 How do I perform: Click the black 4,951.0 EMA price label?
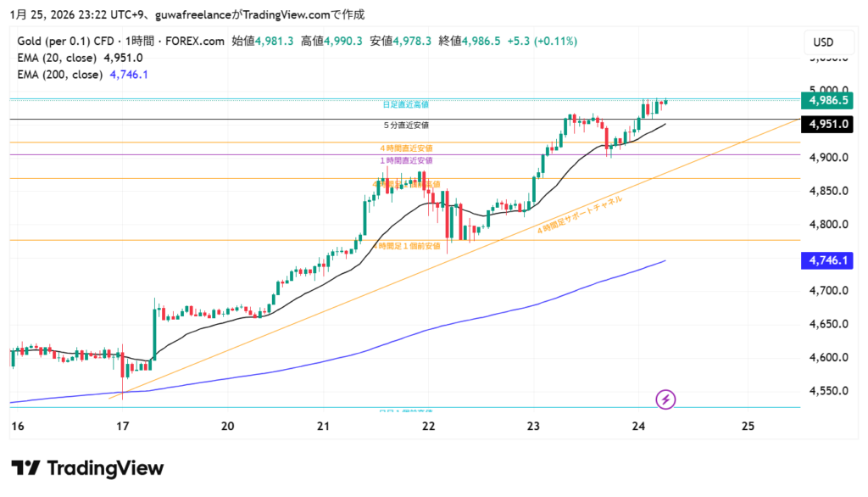tap(829, 124)
